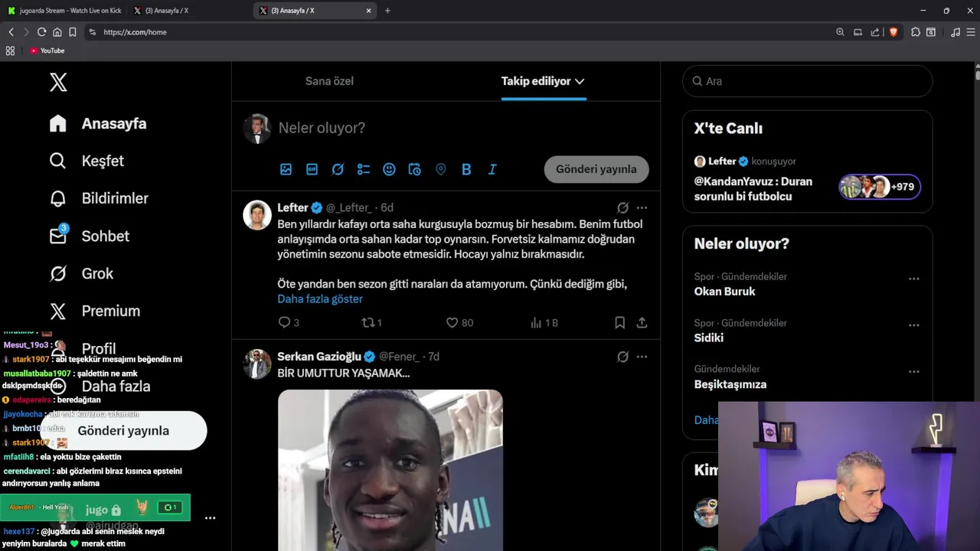Reload the page
The image size is (980, 551).
pyautogui.click(x=41, y=32)
